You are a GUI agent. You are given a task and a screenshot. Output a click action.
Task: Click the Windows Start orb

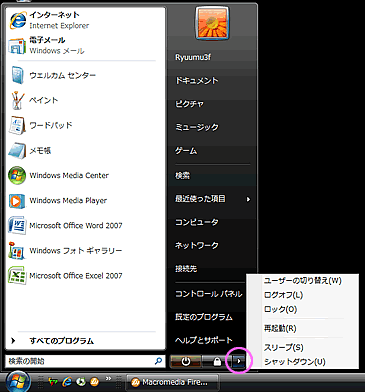pyautogui.click(x=18, y=381)
